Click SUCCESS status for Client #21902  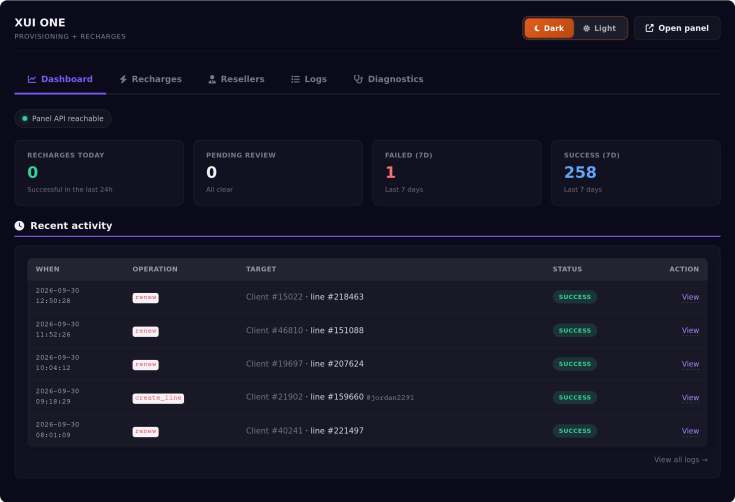(x=575, y=397)
